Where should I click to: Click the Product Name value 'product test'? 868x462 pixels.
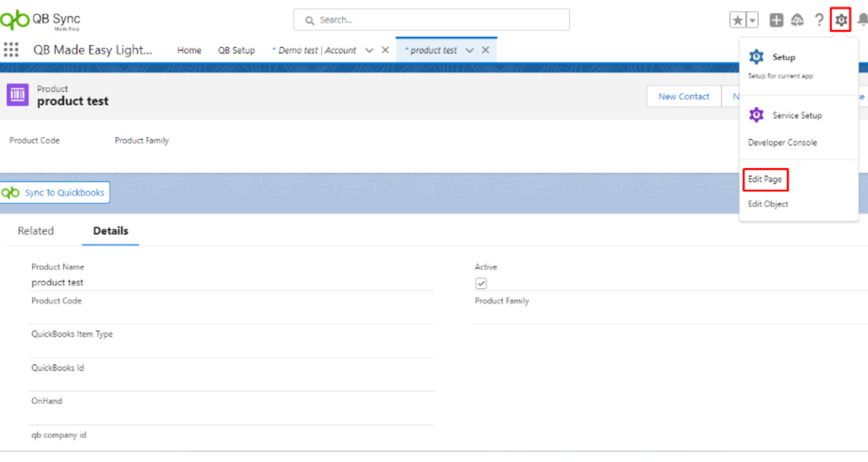(58, 282)
